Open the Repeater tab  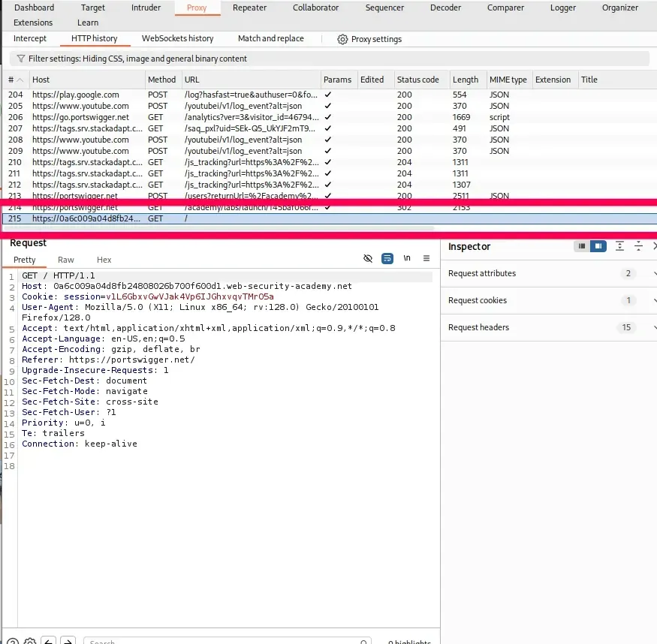(249, 8)
